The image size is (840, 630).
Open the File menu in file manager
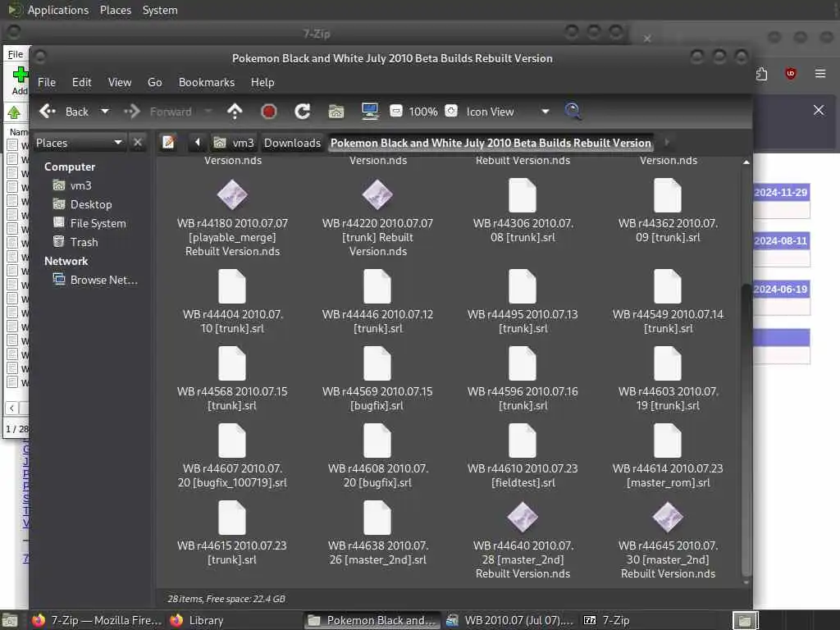(47, 82)
